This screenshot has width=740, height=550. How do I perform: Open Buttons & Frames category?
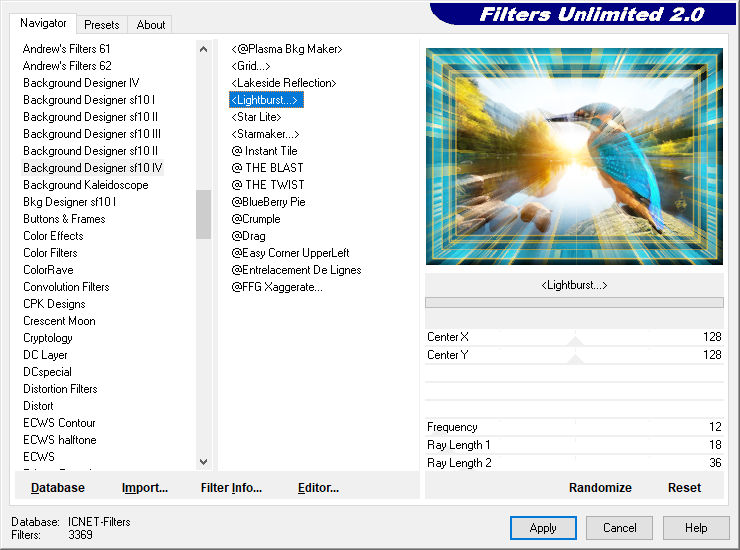[x=64, y=219]
